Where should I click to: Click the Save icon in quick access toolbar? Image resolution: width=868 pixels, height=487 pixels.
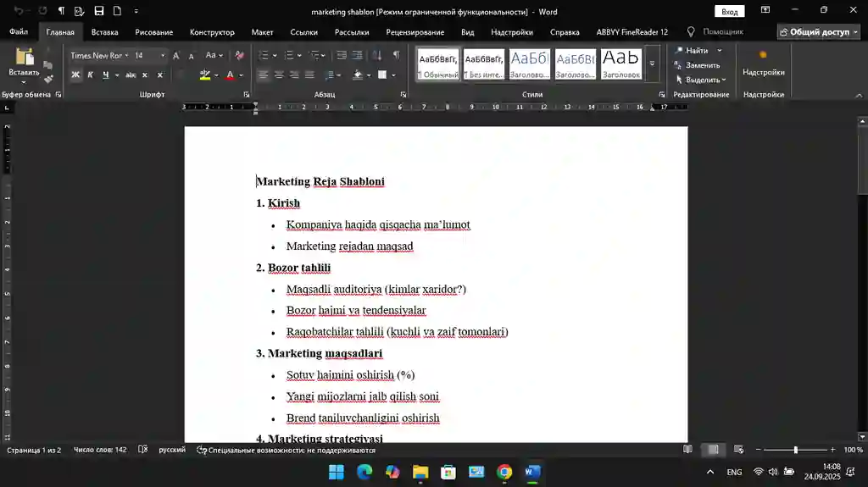click(98, 11)
